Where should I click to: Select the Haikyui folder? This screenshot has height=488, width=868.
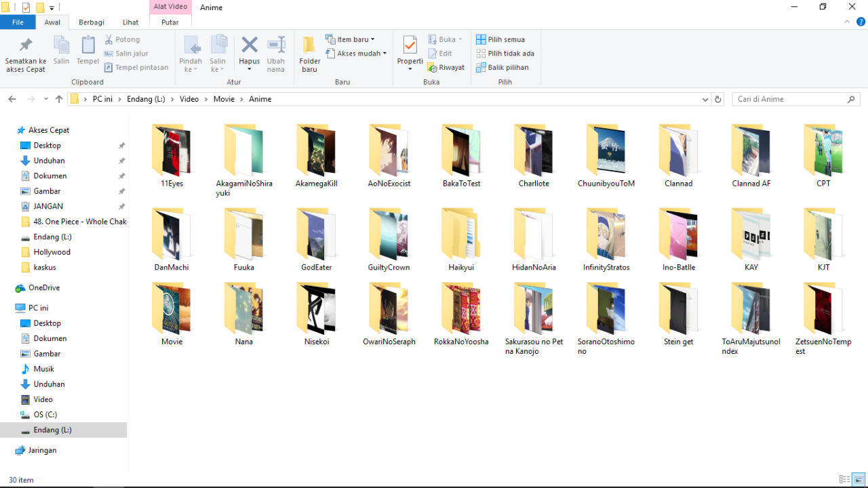(x=461, y=240)
